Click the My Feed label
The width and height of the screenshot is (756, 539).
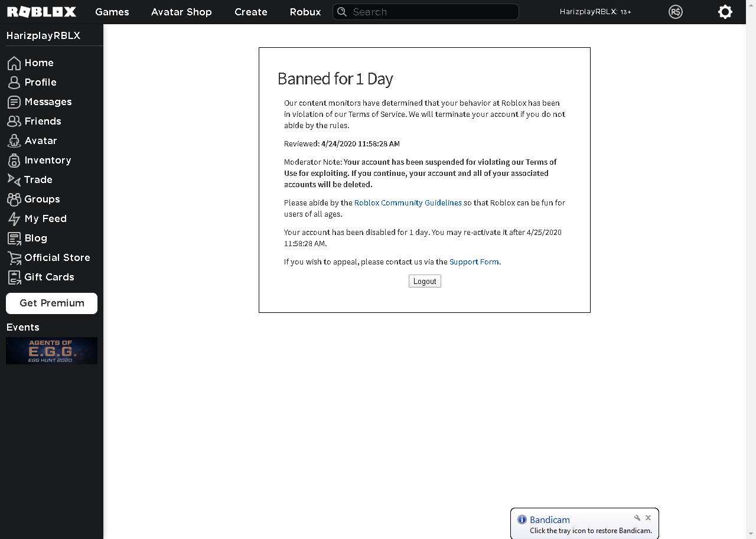tap(45, 219)
